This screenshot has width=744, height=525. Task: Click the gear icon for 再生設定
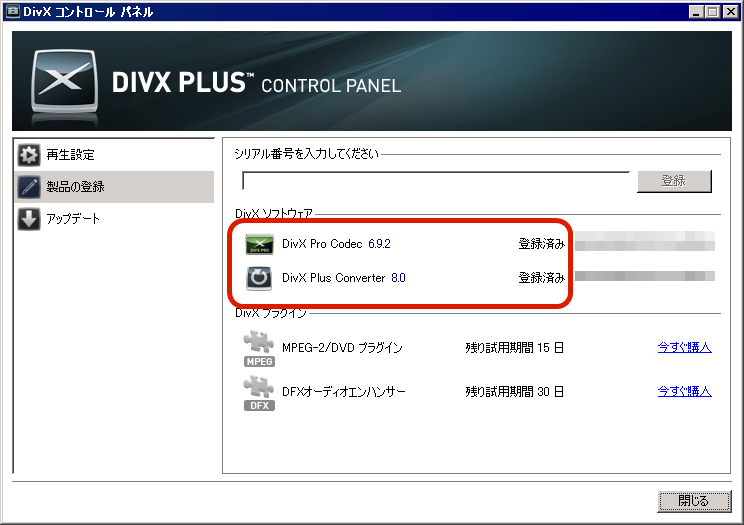pos(29,155)
